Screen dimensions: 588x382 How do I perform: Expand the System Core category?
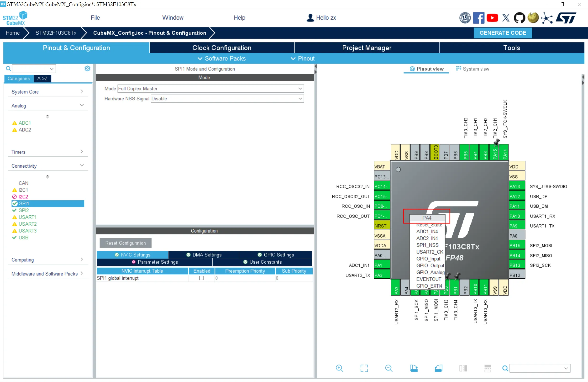coord(47,92)
